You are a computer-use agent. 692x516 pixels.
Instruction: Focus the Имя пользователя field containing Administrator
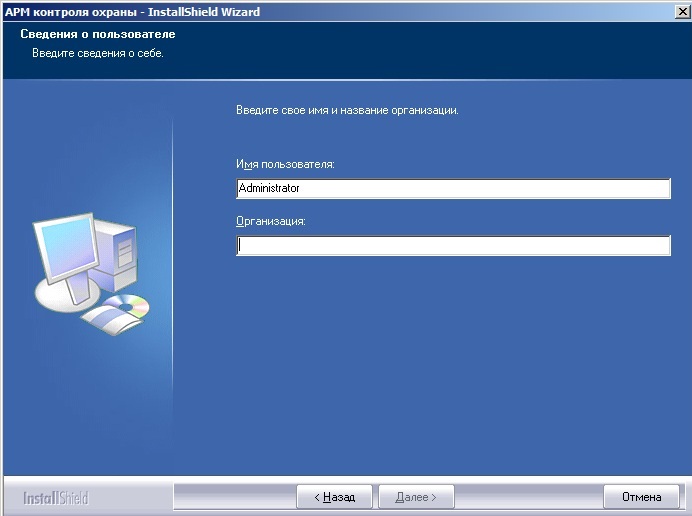point(453,188)
